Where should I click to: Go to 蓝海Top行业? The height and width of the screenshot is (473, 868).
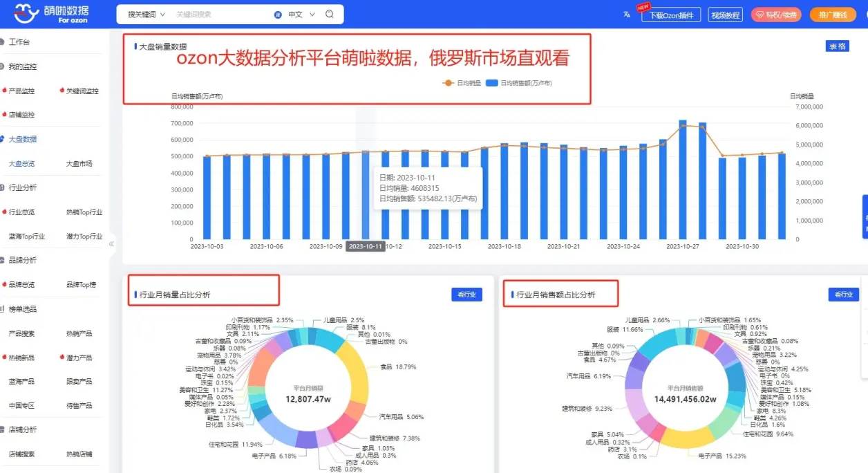point(27,236)
